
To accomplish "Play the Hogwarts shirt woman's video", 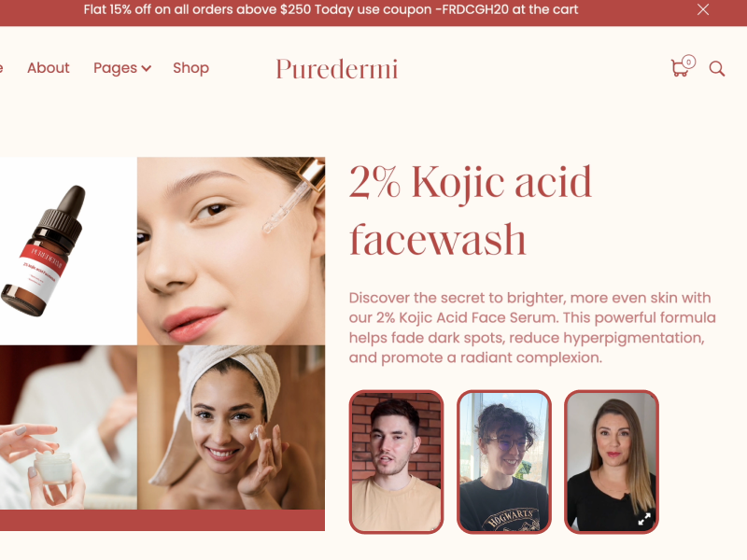I will click(x=504, y=461).
